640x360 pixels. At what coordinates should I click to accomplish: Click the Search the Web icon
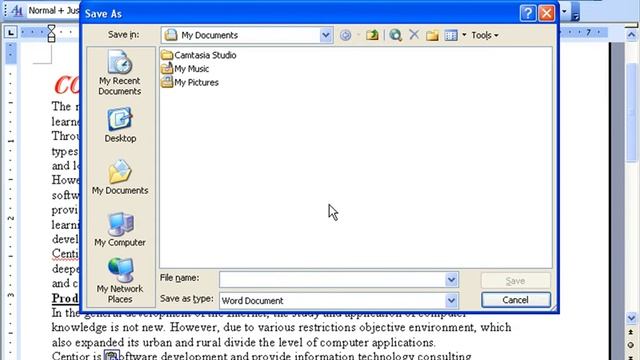pyautogui.click(x=395, y=35)
